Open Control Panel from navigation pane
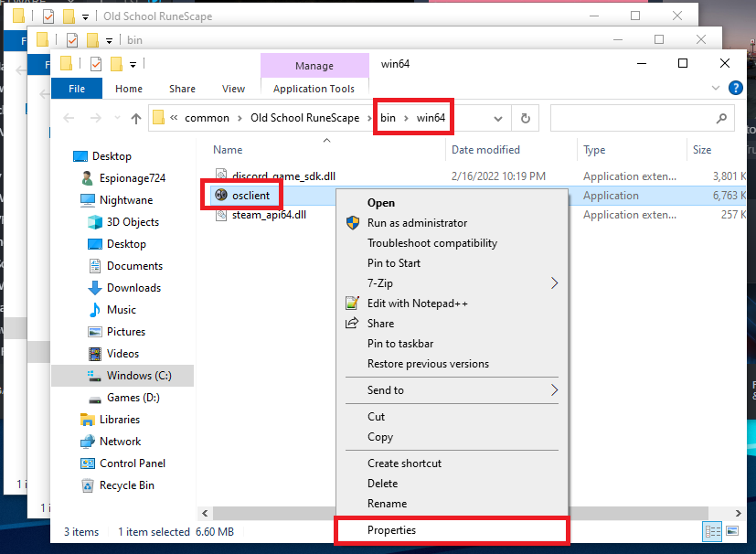756x554 pixels. click(x=133, y=463)
